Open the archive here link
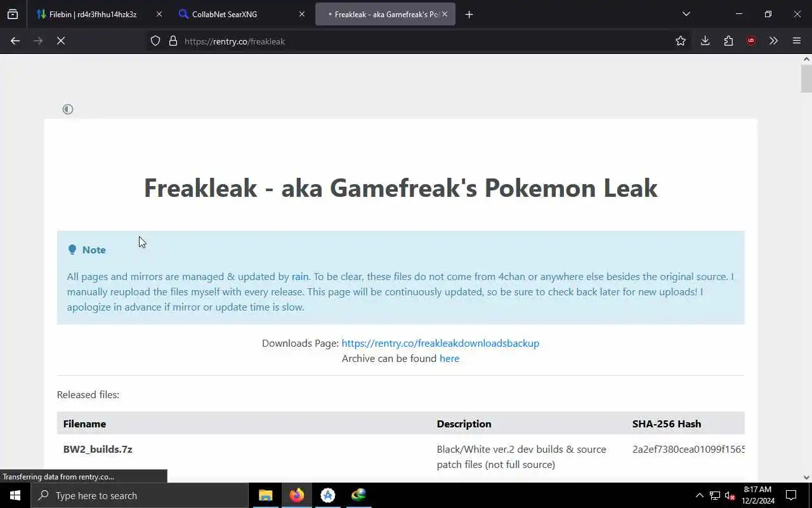The width and height of the screenshot is (812, 508). pyautogui.click(x=449, y=358)
